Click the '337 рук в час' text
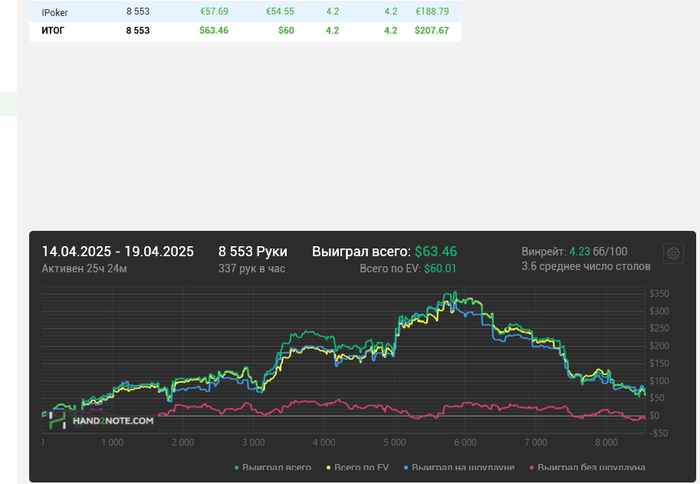Viewport: 700px width, 484px height. (x=252, y=268)
